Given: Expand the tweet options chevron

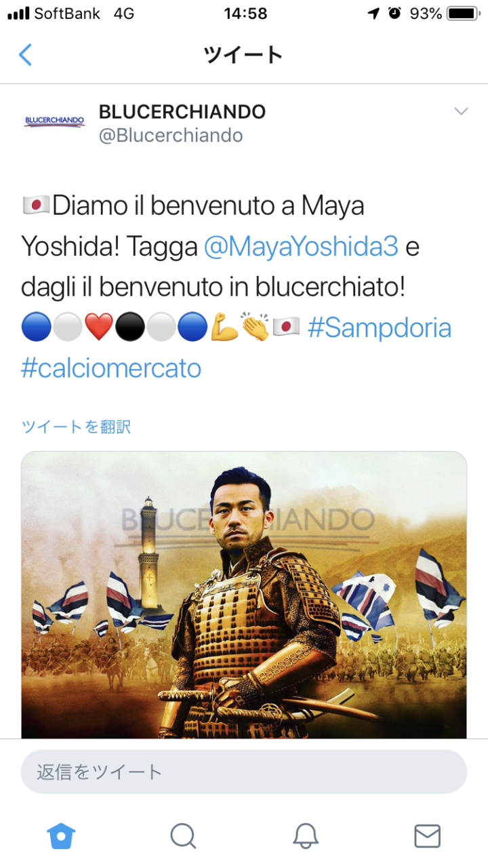Looking at the screenshot, I should 461,111.
